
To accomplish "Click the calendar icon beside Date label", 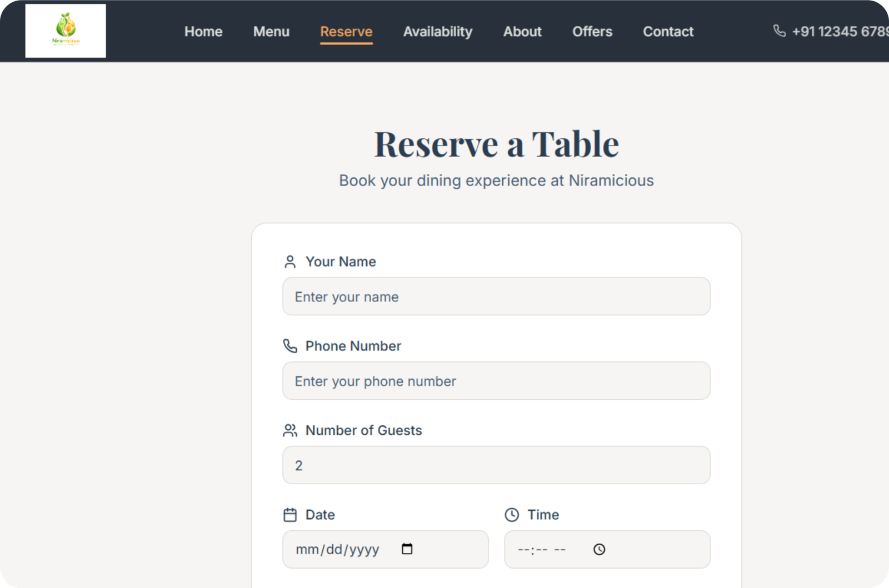I will click(290, 515).
